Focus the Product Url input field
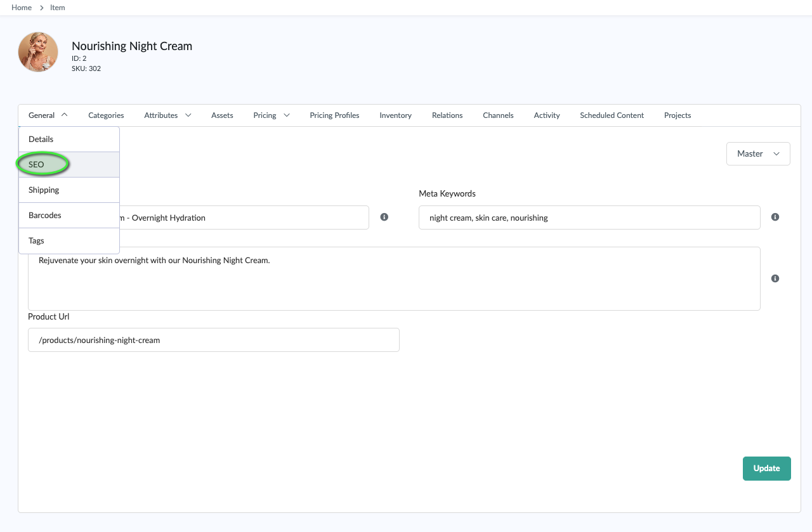Screen dimensions: 812x532 pyautogui.click(x=214, y=340)
